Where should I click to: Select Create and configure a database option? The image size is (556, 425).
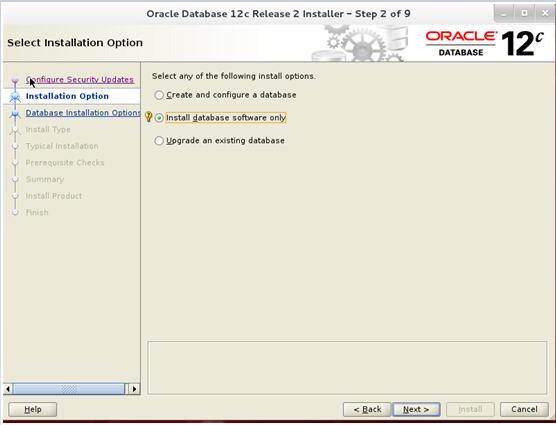coord(225,95)
